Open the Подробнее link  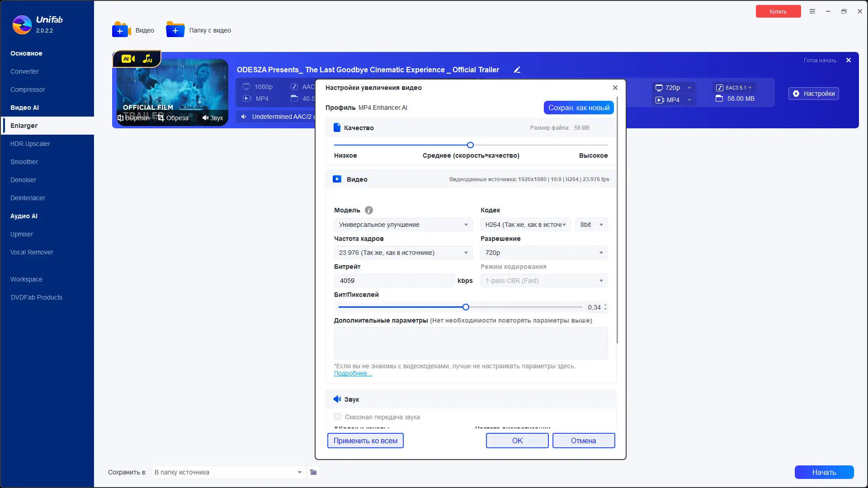tap(353, 373)
